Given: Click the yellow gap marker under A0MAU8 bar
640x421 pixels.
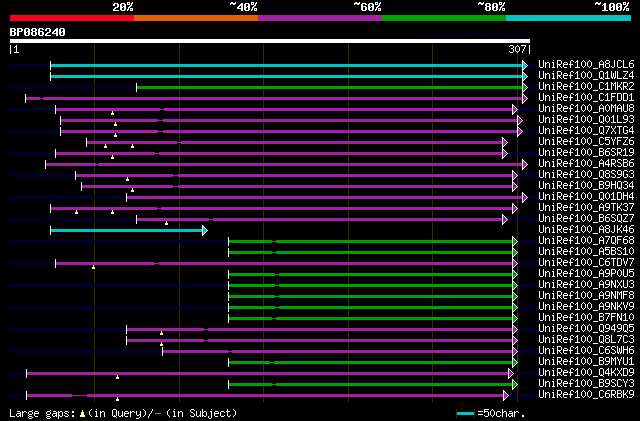Looking at the screenshot, I should coord(113,113).
